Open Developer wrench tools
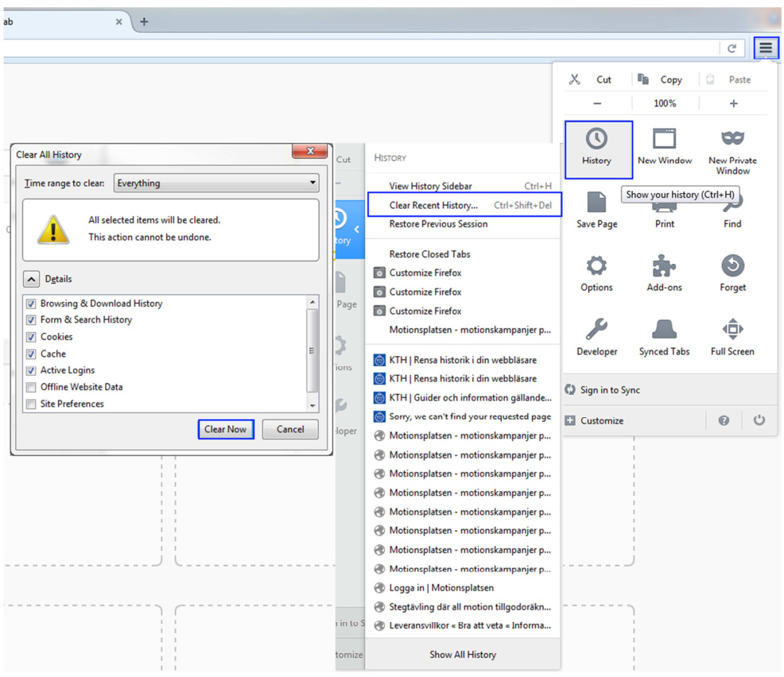Screen dimensions: 784x677 (x=596, y=329)
